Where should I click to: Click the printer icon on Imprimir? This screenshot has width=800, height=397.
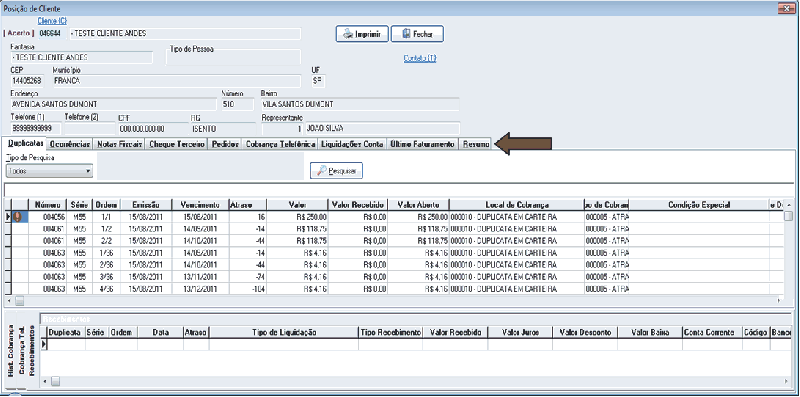click(x=348, y=34)
